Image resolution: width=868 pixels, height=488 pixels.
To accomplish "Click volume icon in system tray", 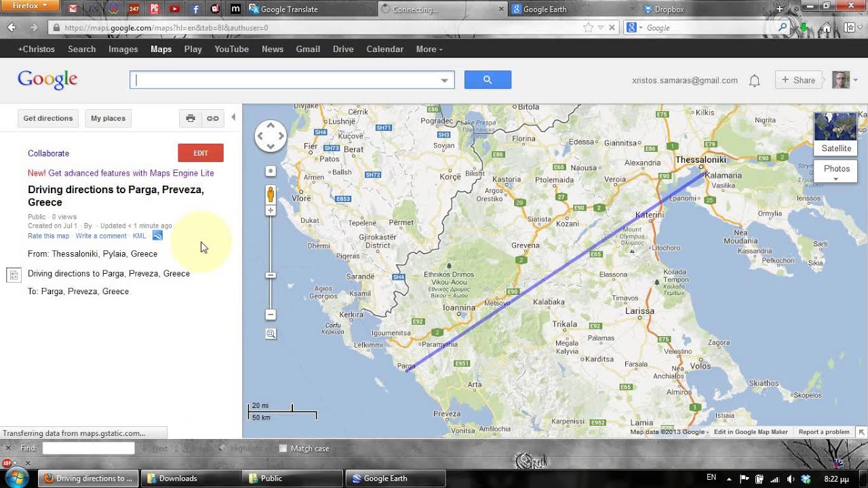I will pos(790,479).
